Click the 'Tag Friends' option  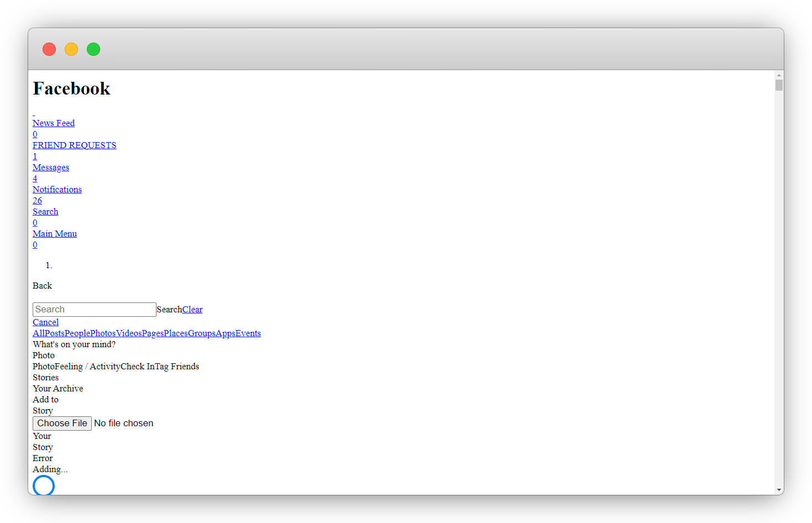tap(177, 367)
